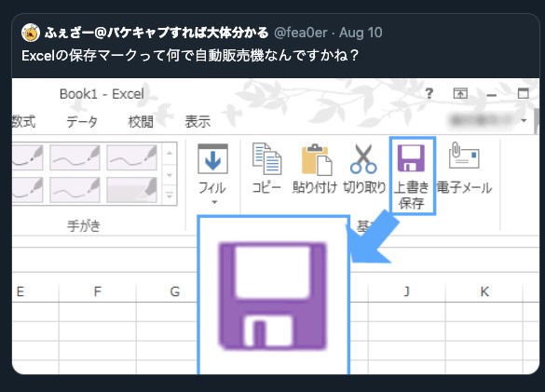This screenshot has height=392, width=545.
Task: Click the Book1 - Excel title text
Action: [x=102, y=94]
